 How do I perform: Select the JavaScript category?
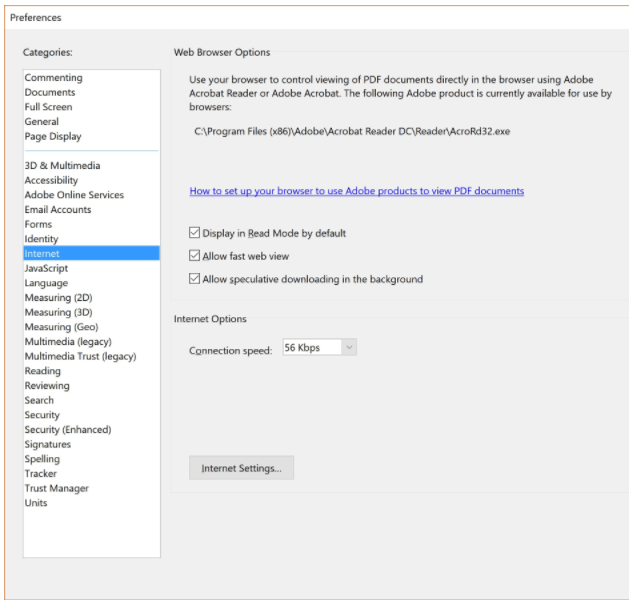(x=46, y=268)
